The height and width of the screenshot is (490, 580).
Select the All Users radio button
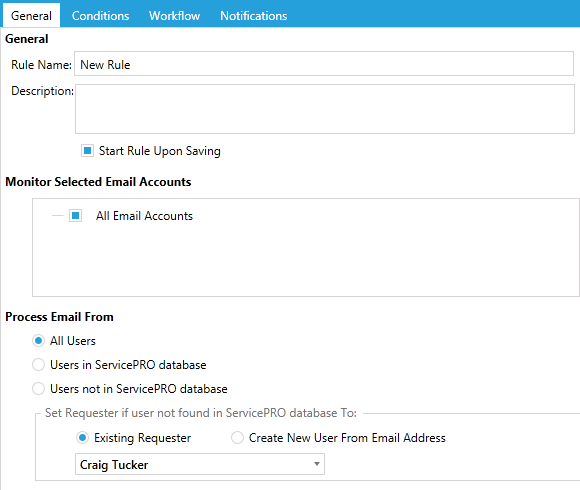pos(38,341)
